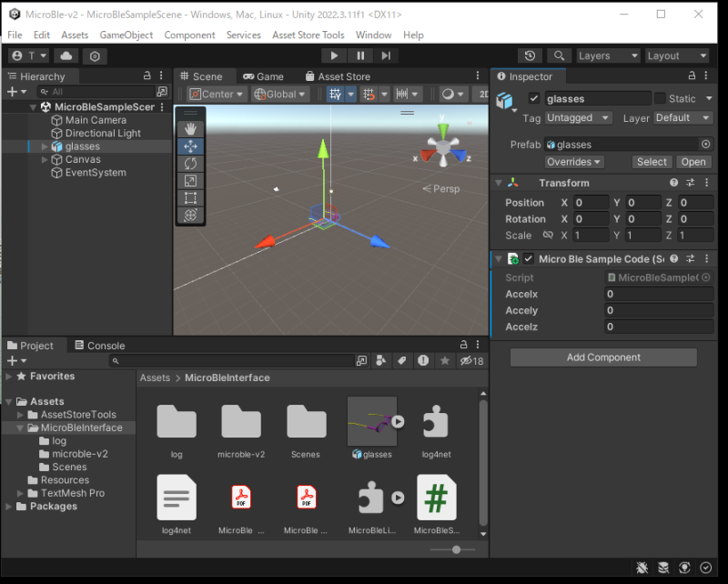Click the Add Component button
The width and height of the screenshot is (728, 584).
click(603, 357)
